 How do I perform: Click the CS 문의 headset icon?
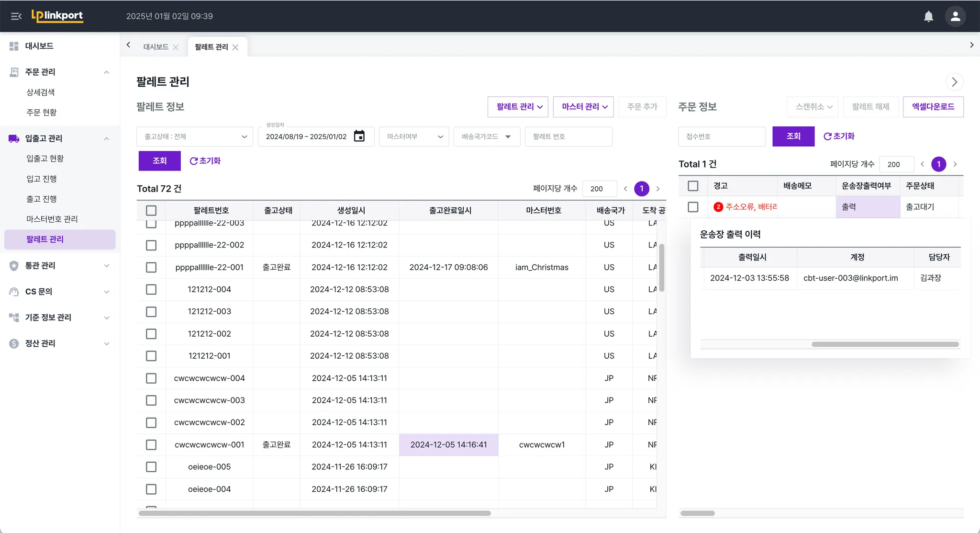pyautogui.click(x=14, y=292)
